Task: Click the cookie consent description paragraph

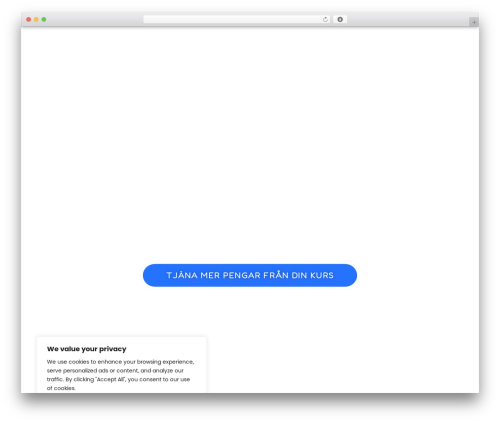Action: pos(120,375)
